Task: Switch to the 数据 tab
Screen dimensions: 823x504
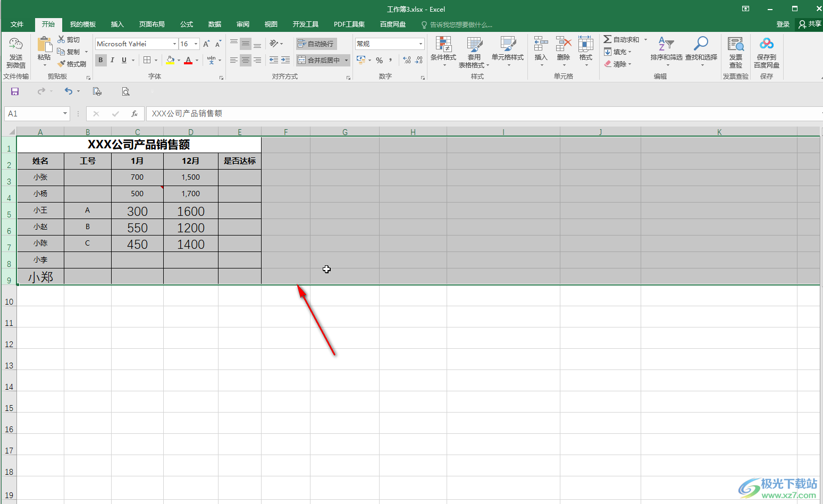Action: click(x=215, y=24)
